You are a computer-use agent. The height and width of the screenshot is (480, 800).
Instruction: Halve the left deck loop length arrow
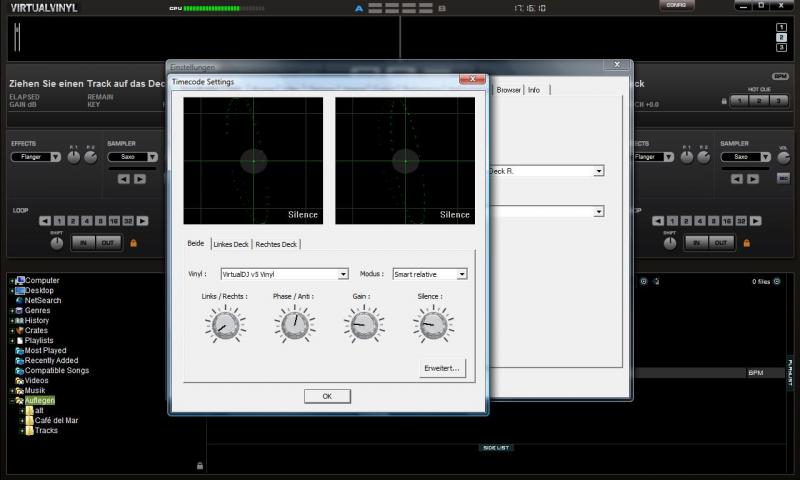[45, 221]
